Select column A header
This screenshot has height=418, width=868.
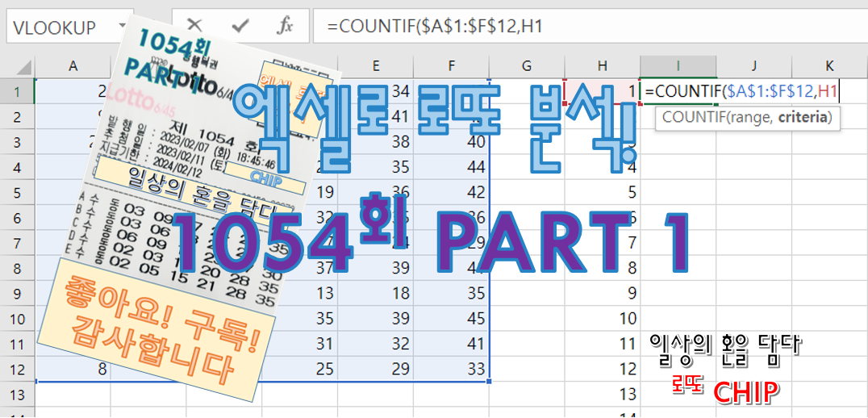coord(73,66)
